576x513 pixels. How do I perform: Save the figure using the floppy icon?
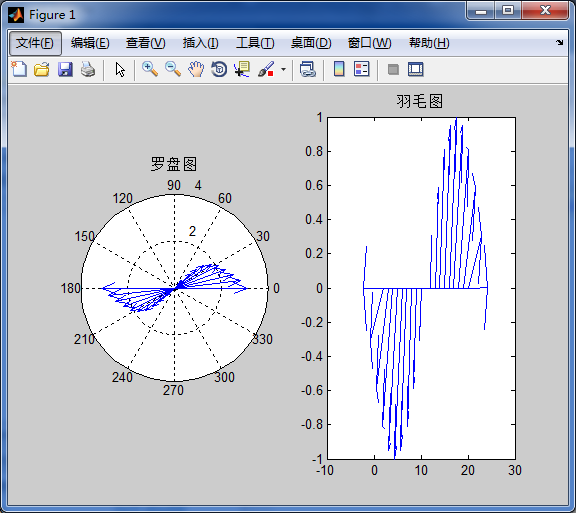click(65, 69)
